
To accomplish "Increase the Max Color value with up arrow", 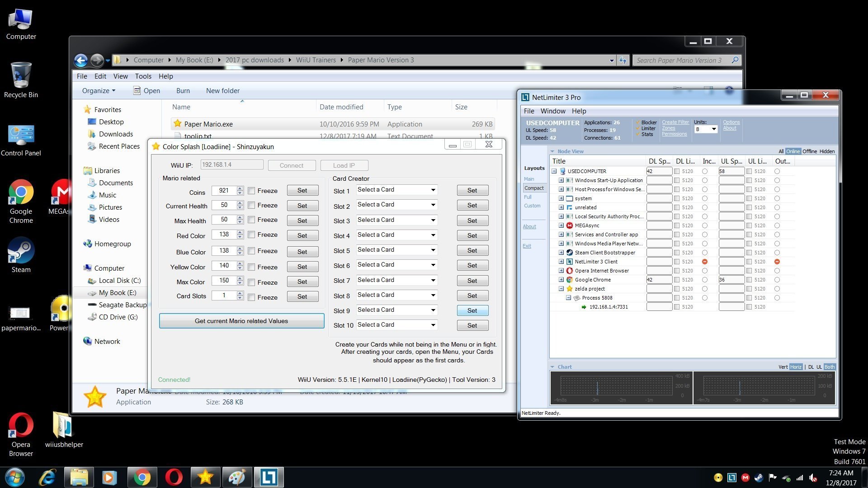I will tap(240, 278).
